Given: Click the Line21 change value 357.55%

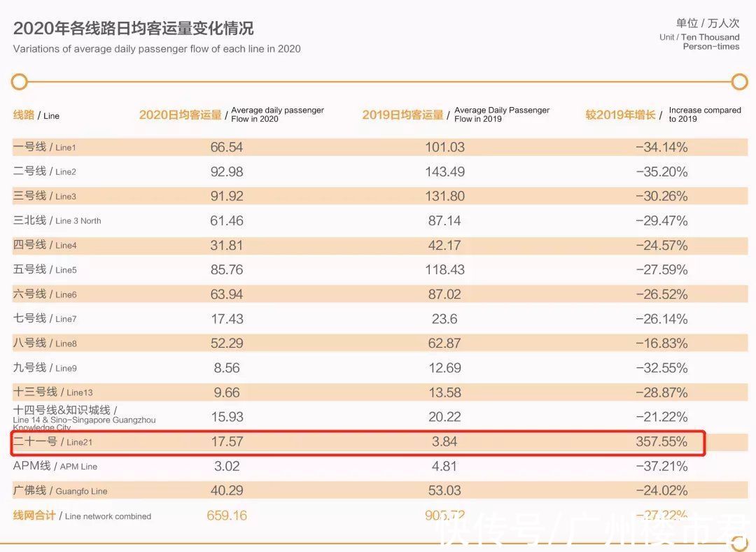Looking at the screenshot, I should coord(661,441).
